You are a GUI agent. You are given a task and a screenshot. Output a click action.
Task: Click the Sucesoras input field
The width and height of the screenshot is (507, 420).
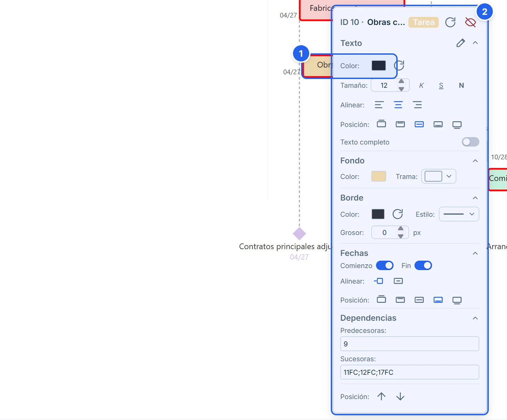[410, 372]
